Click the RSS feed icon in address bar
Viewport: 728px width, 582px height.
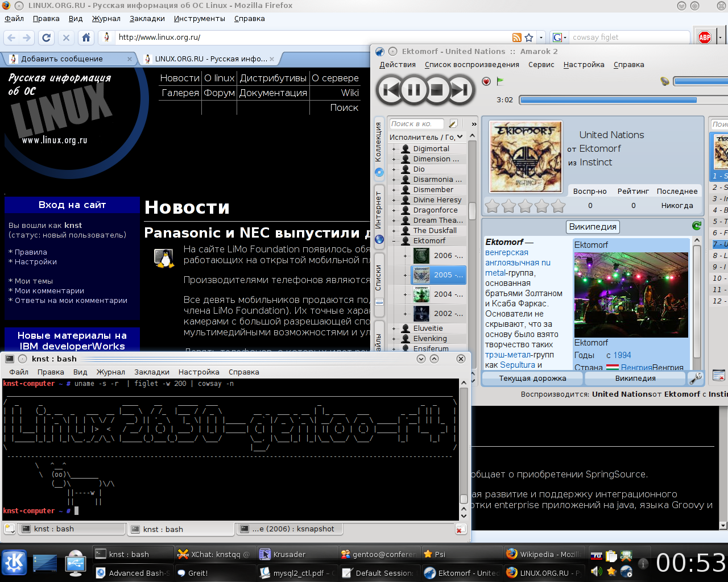coord(517,38)
